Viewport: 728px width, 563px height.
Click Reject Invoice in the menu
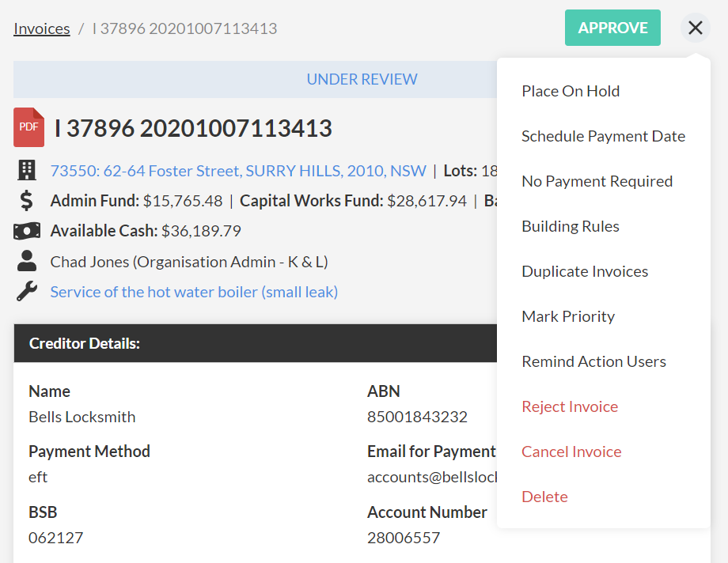(x=570, y=406)
